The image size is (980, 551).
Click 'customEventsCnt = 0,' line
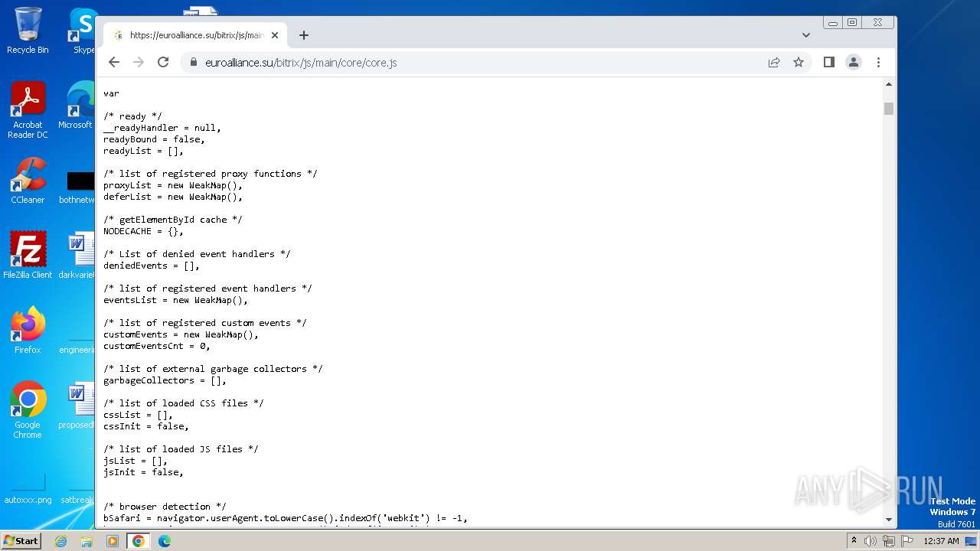(157, 346)
